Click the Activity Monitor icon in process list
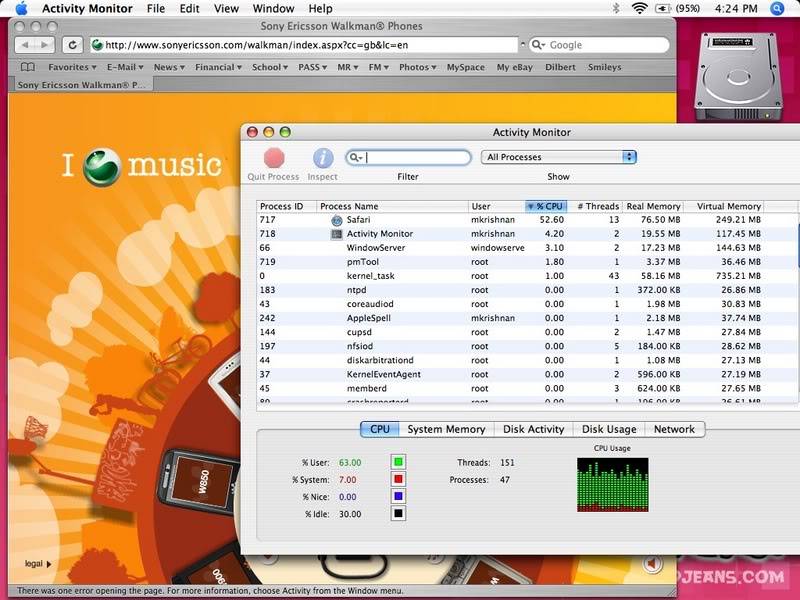Viewport: 800px width, 600px height. (336, 234)
